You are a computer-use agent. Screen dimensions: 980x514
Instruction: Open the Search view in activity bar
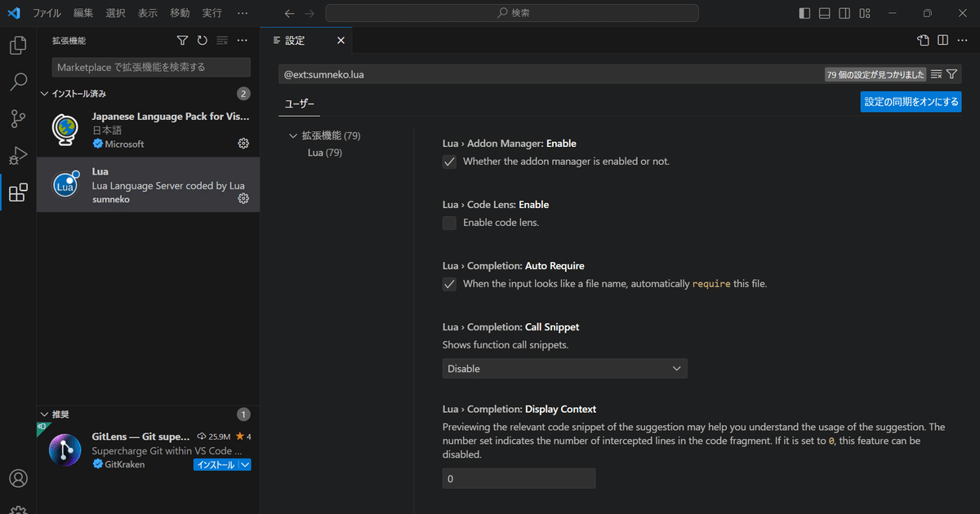coord(18,82)
